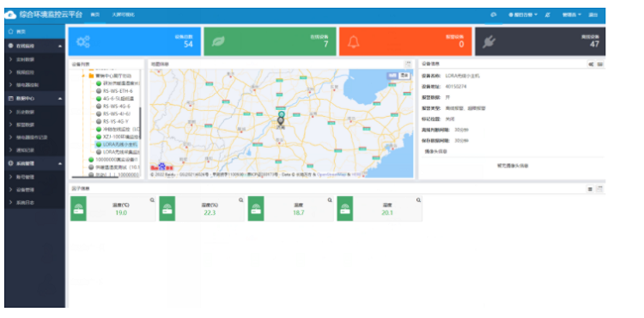This screenshot has height=318, width=644.
Task: Click the 退出 logout link
Action: tap(593, 15)
